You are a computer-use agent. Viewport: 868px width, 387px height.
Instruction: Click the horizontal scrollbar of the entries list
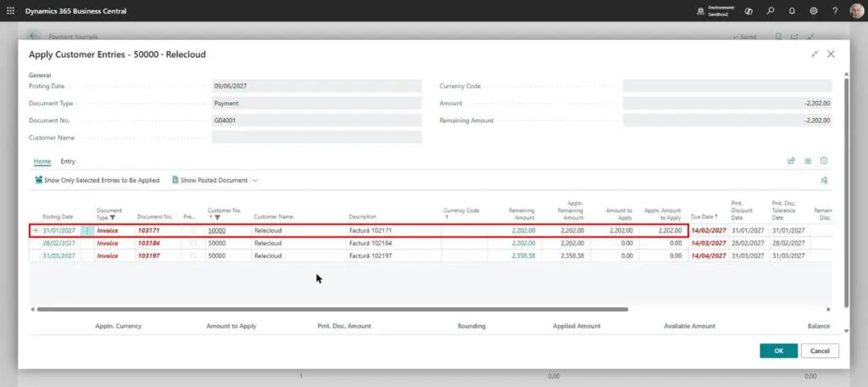(x=332, y=310)
